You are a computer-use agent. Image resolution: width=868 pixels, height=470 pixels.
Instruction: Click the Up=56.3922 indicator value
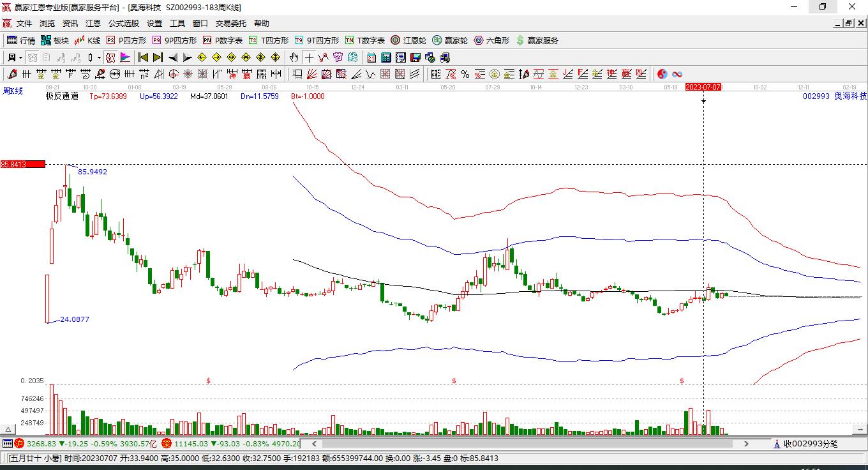159,96
